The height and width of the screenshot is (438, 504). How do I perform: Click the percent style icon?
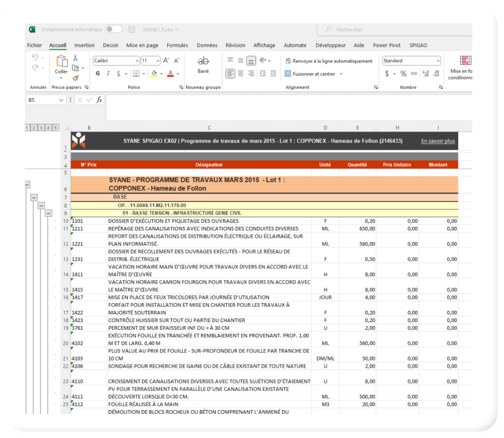pyautogui.click(x=403, y=73)
